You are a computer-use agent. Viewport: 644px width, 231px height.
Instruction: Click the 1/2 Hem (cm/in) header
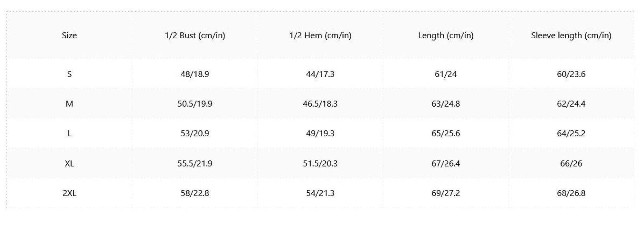(320, 35)
